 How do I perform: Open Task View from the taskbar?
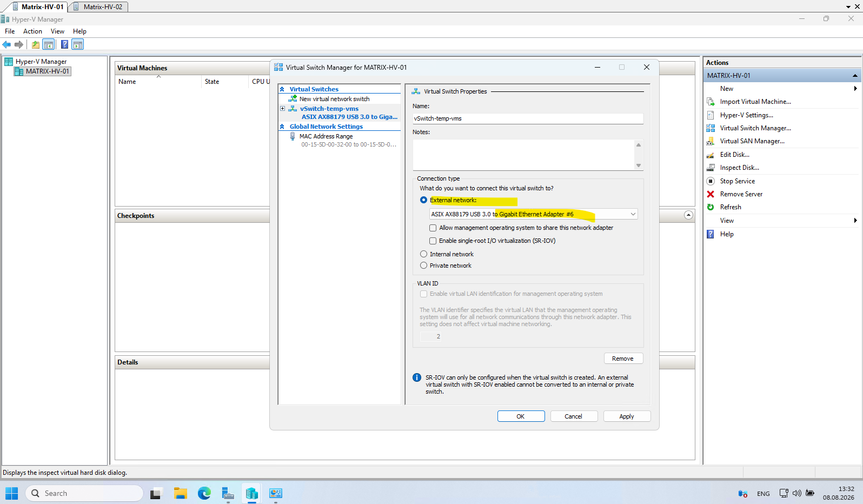pos(156,493)
